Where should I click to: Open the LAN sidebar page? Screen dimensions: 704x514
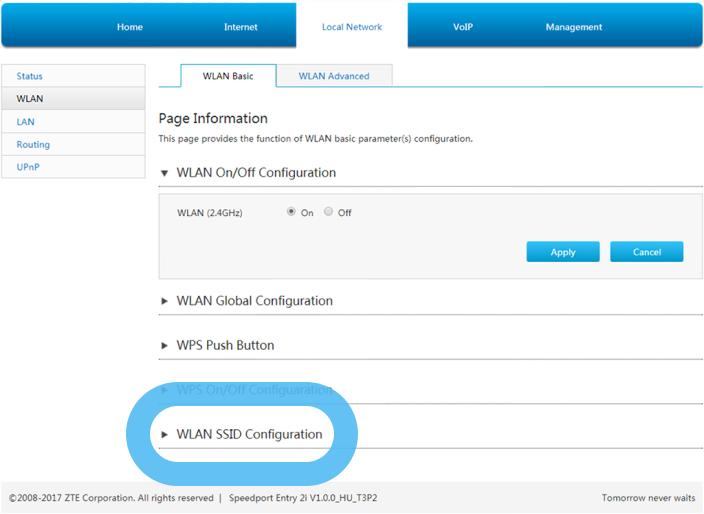[26, 122]
